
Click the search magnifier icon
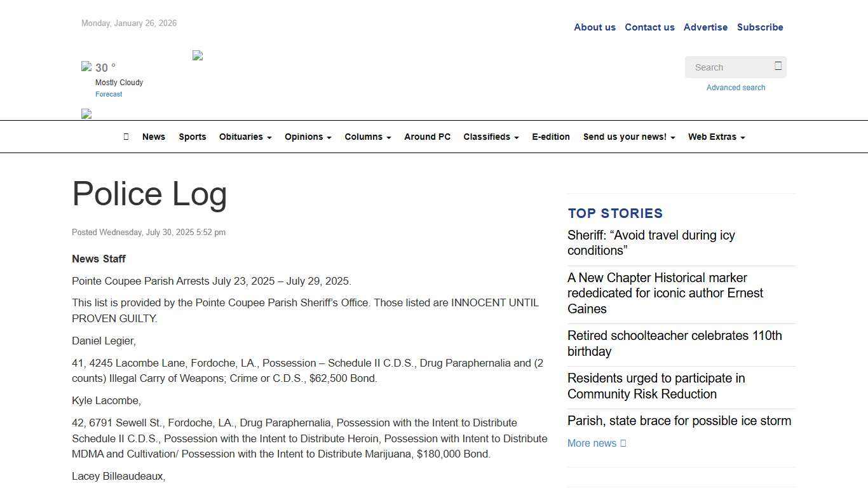778,66
